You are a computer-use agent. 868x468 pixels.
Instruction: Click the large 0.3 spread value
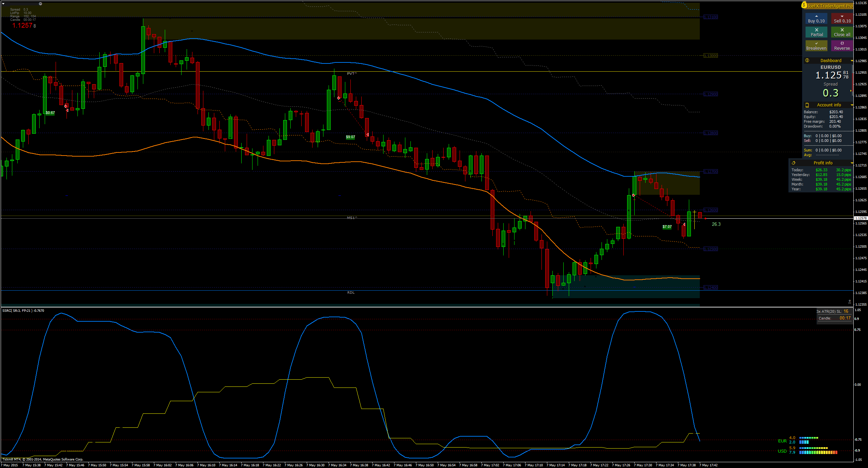pos(830,93)
